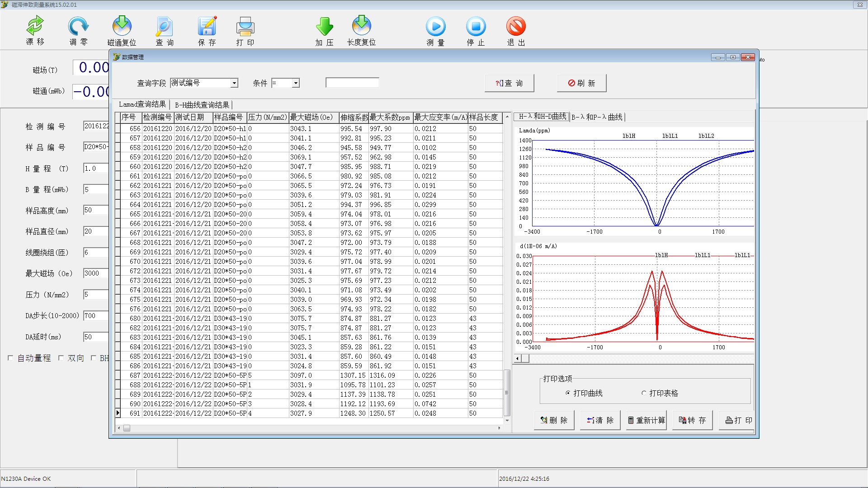The height and width of the screenshot is (488, 868).
Task: Switch to B-H曲线查询结果 tab
Action: 202,105
